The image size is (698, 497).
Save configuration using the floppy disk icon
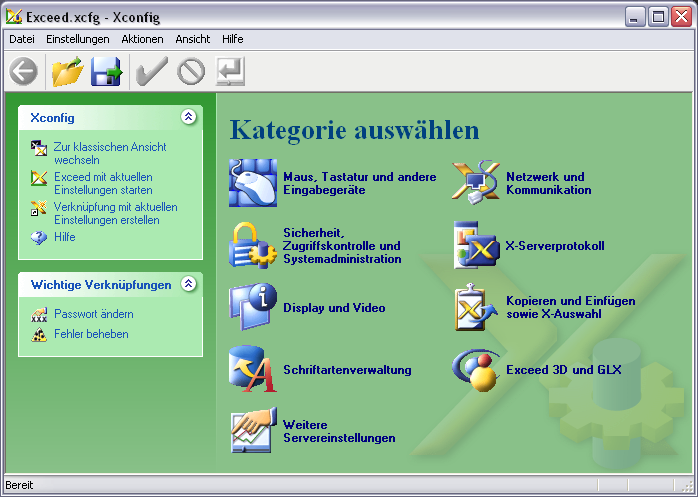point(107,71)
